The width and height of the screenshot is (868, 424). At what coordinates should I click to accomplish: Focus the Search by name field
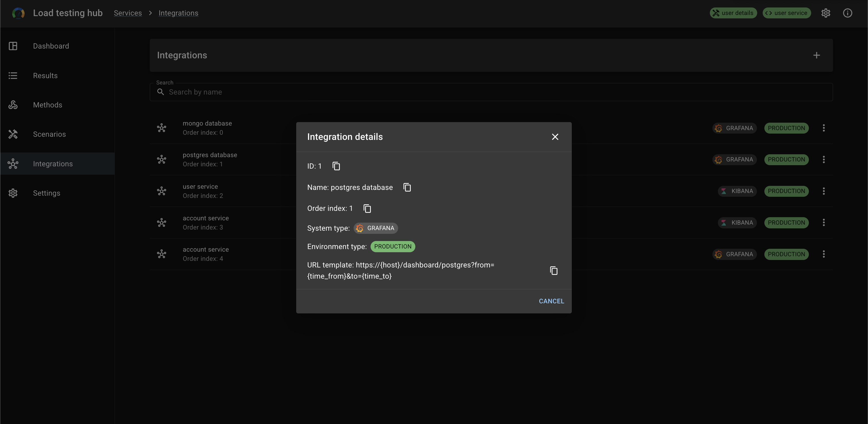[491, 92]
